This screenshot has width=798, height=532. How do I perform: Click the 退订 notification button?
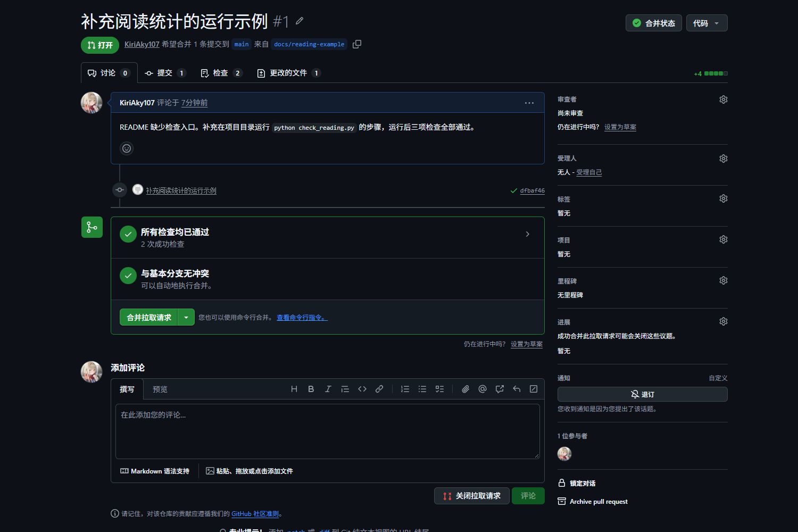click(x=642, y=394)
